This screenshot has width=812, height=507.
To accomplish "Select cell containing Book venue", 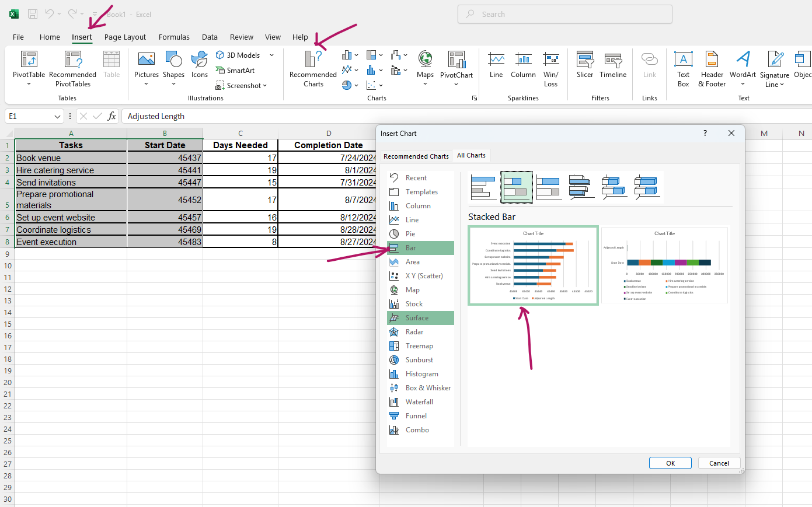I will pyautogui.click(x=71, y=158).
